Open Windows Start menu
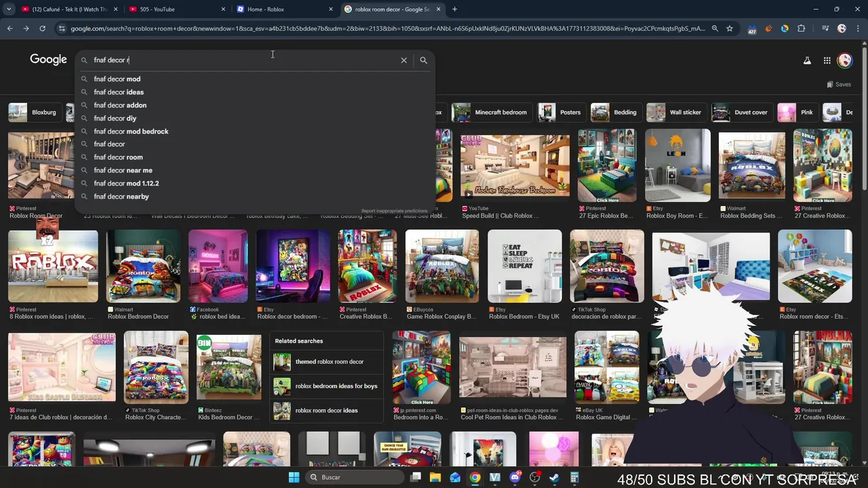 click(x=294, y=477)
